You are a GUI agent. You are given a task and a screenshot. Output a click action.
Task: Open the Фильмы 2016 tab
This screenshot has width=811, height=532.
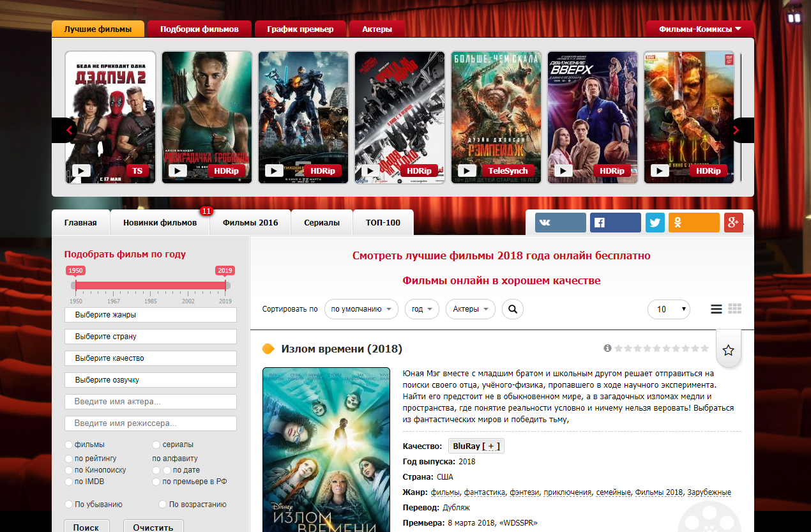tap(250, 223)
